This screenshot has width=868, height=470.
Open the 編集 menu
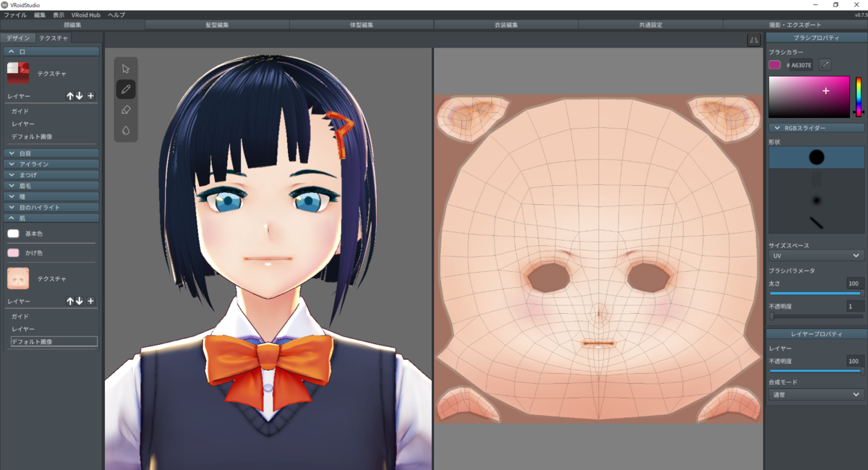[x=40, y=14]
